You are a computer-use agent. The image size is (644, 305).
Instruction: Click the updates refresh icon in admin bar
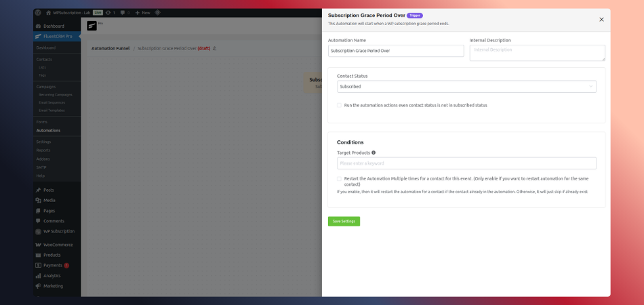108,13
